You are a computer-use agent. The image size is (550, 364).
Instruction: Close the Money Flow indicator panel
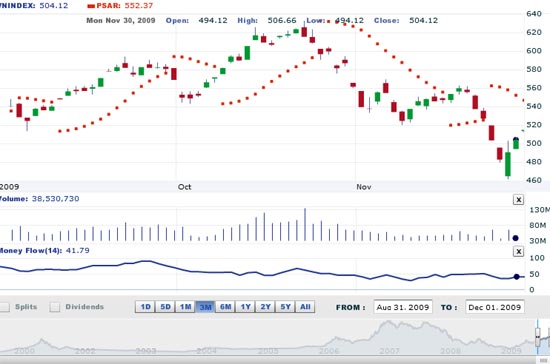coord(518,251)
